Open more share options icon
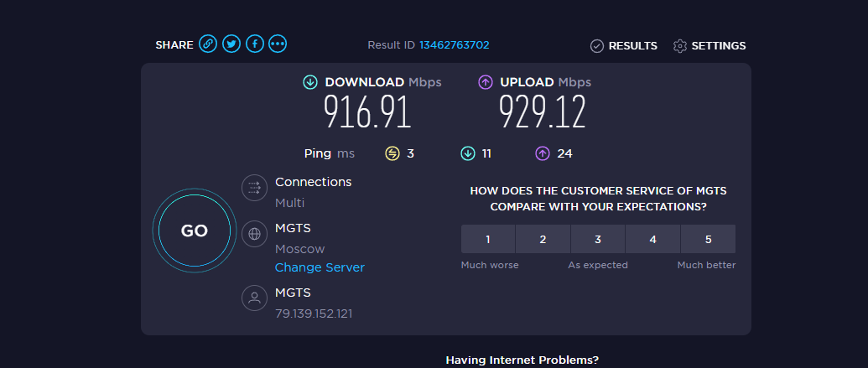 click(x=278, y=44)
